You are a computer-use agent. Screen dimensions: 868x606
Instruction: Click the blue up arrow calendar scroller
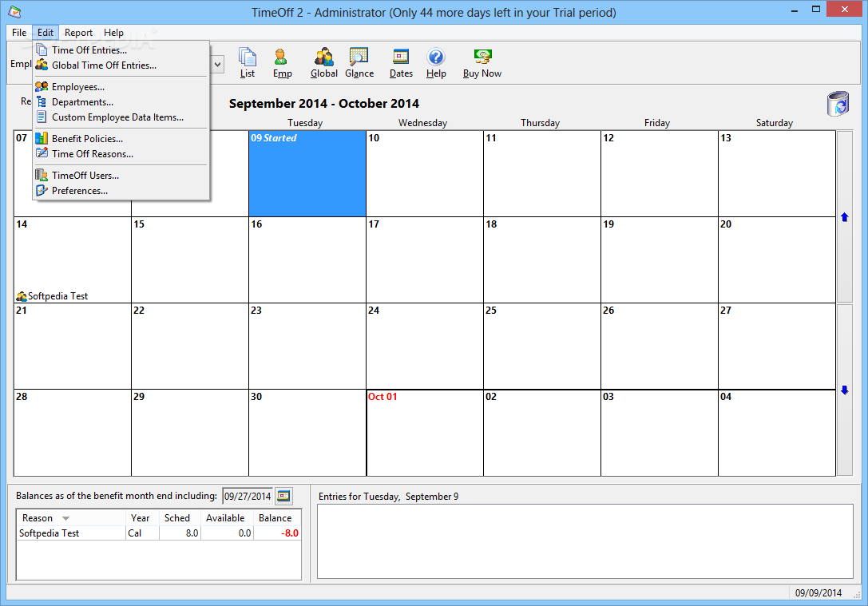[x=844, y=217]
